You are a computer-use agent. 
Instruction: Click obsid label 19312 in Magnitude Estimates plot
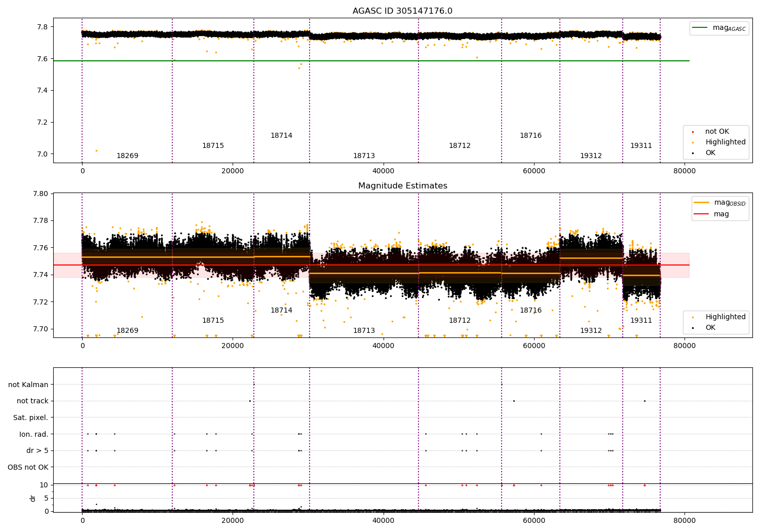591,331
